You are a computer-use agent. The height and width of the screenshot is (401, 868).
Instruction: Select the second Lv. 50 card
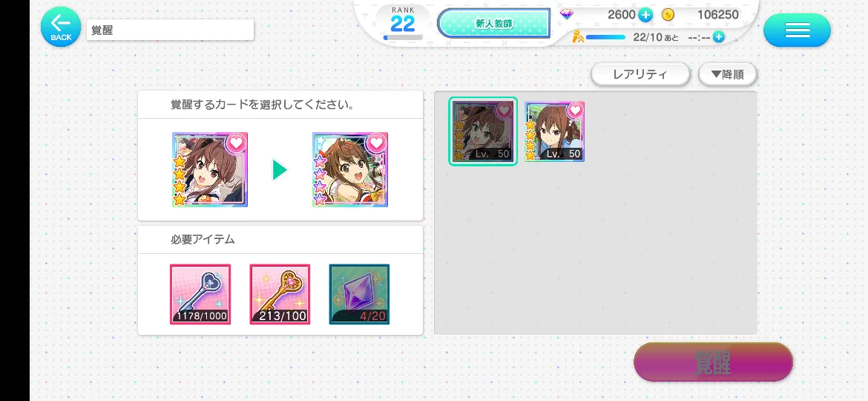555,132
